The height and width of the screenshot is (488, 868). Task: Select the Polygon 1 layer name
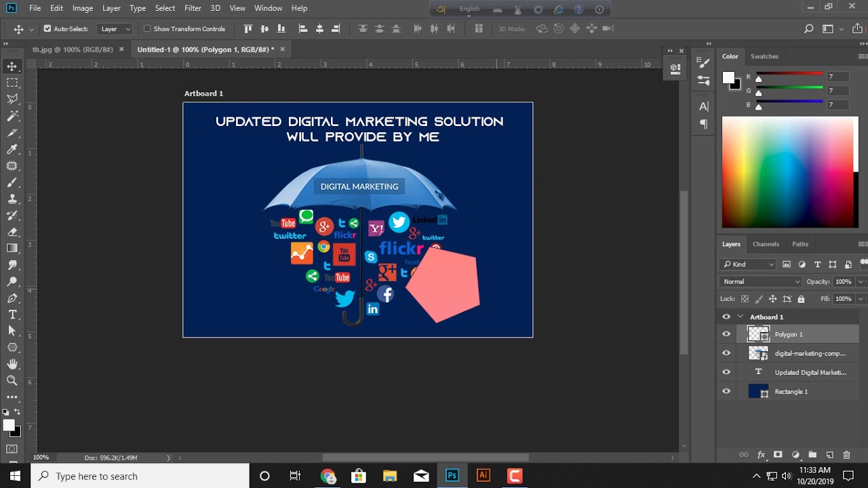click(789, 334)
